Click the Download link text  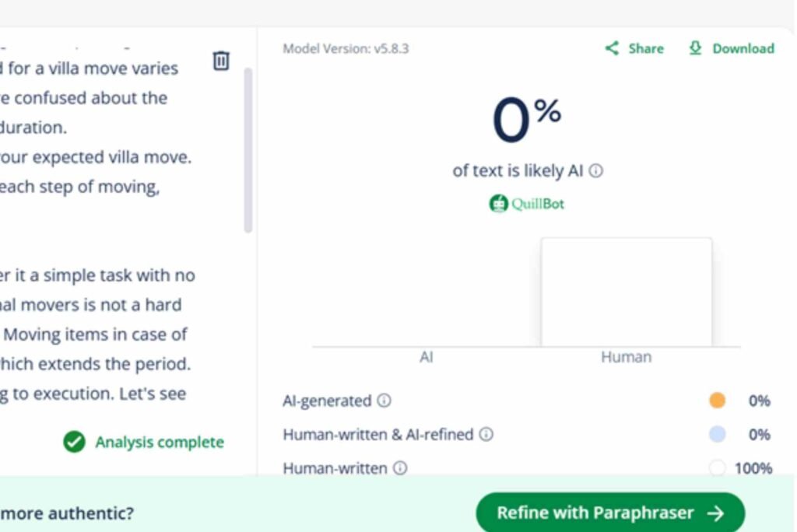(x=743, y=48)
